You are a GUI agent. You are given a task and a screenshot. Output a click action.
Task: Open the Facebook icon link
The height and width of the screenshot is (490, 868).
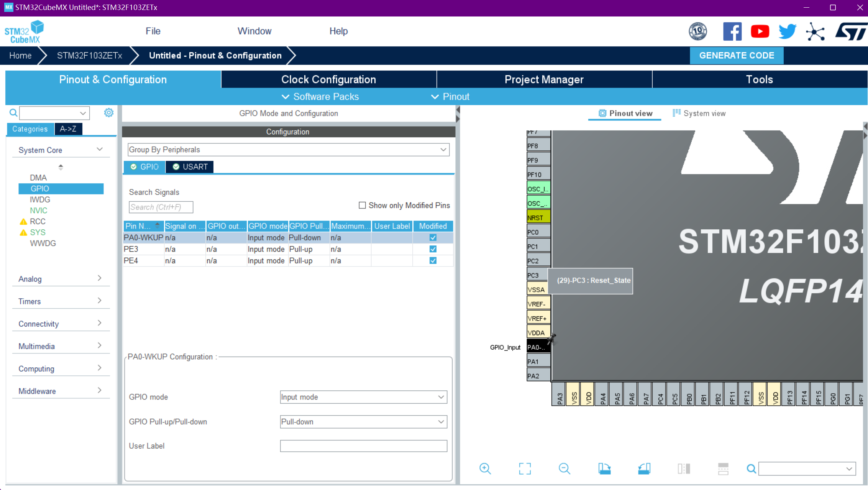(x=732, y=31)
